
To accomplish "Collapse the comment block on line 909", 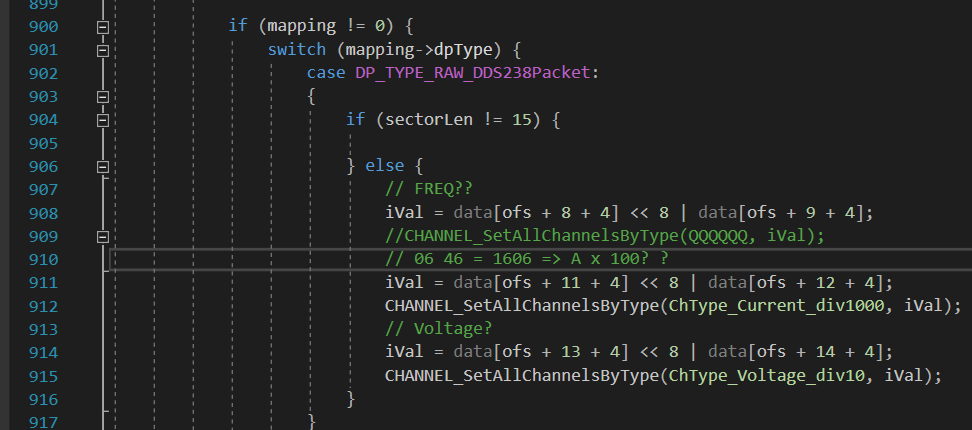I will click(103, 237).
